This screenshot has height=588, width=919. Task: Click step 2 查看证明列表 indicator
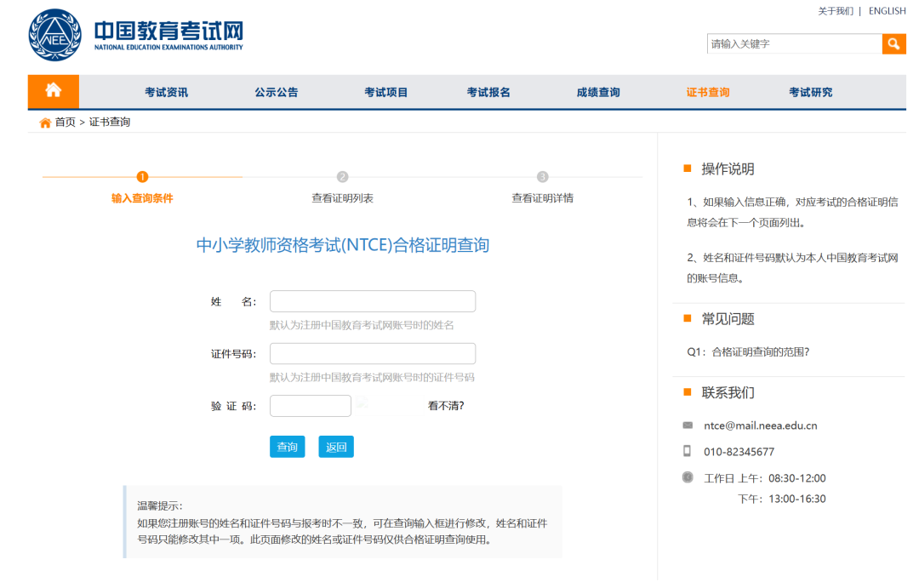pyautogui.click(x=341, y=177)
